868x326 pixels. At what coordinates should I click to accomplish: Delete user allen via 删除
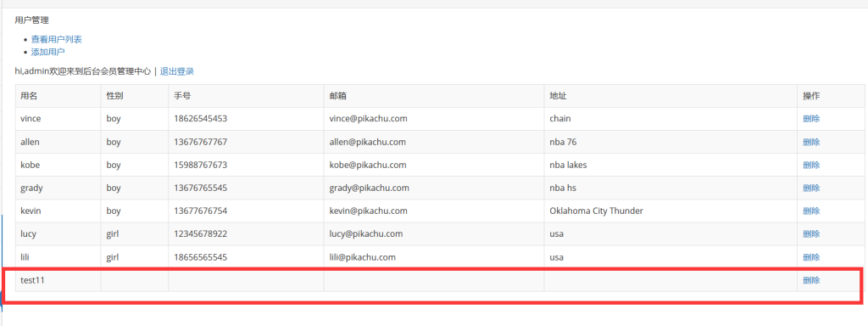tap(811, 142)
